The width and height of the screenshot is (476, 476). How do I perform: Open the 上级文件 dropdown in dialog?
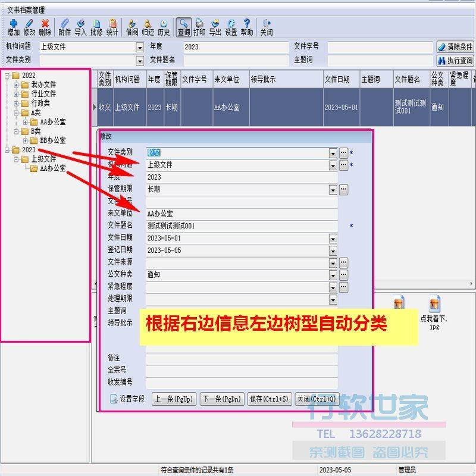pos(333,165)
